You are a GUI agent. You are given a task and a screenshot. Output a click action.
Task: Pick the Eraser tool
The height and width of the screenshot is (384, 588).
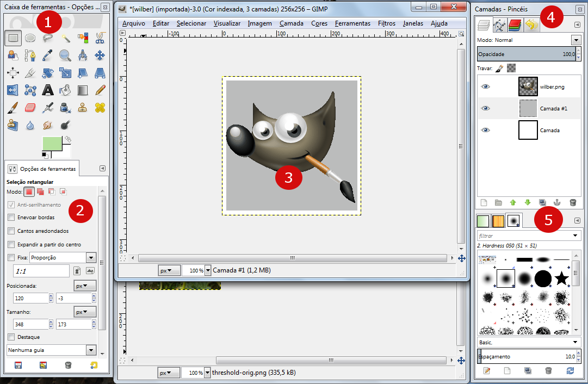pyautogui.click(x=30, y=107)
